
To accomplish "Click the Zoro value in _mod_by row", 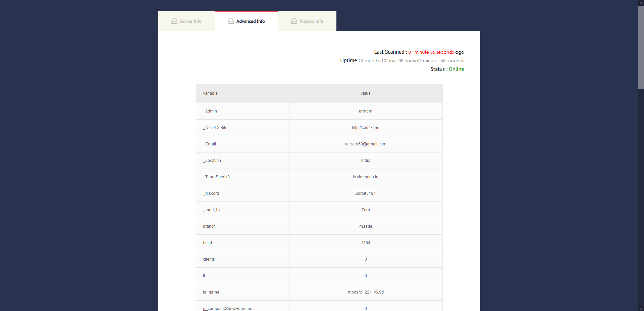I will coord(366,210).
